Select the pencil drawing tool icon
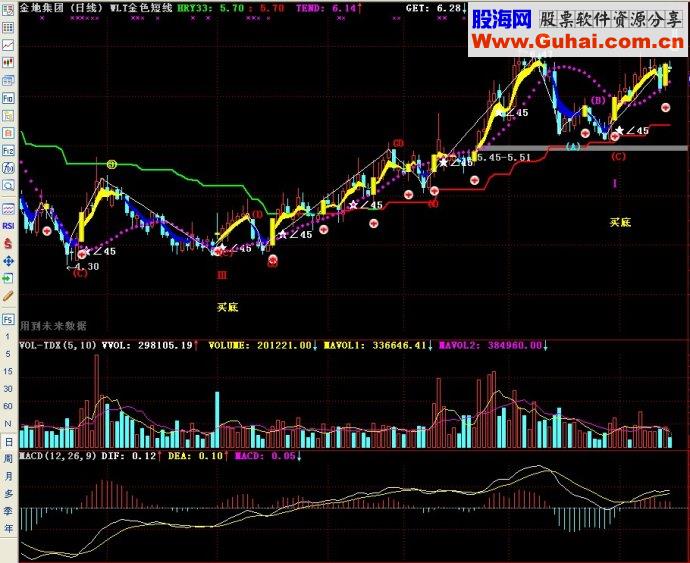This screenshot has width=690, height=563. click(8, 296)
